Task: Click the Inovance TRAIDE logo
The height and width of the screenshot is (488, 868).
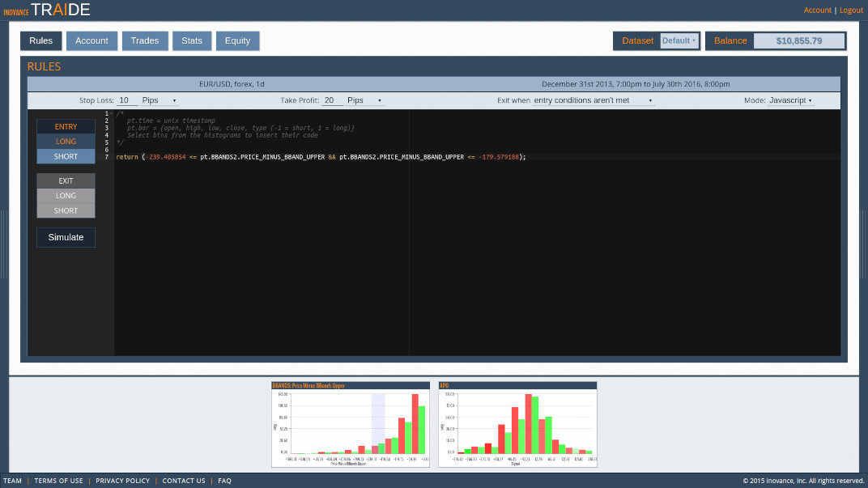Action: [x=49, y=10]
